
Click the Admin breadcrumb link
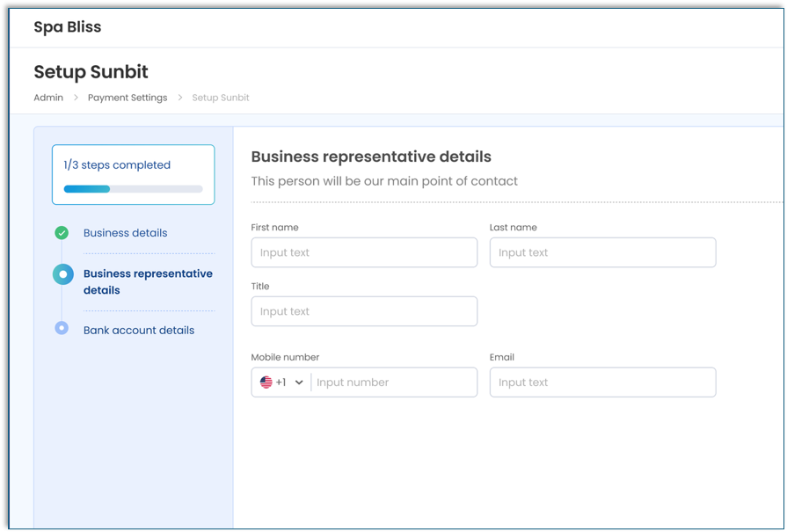(48, 98)
